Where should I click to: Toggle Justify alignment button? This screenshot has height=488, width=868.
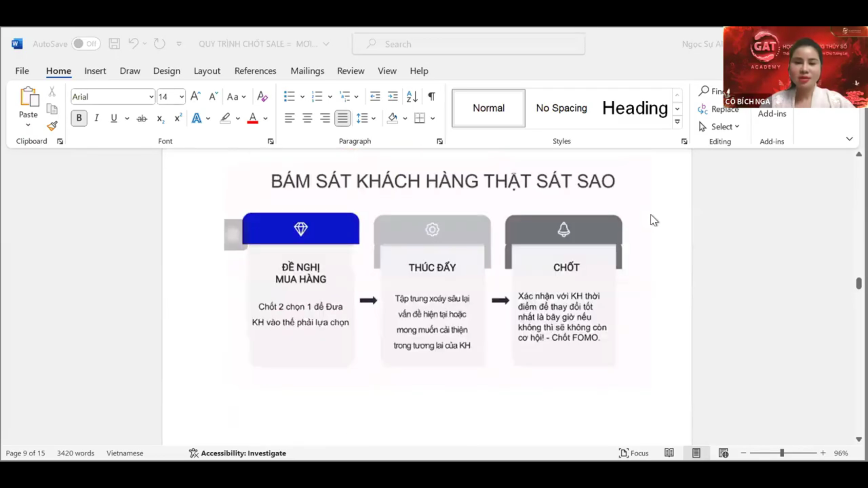[x=342, y=118]
